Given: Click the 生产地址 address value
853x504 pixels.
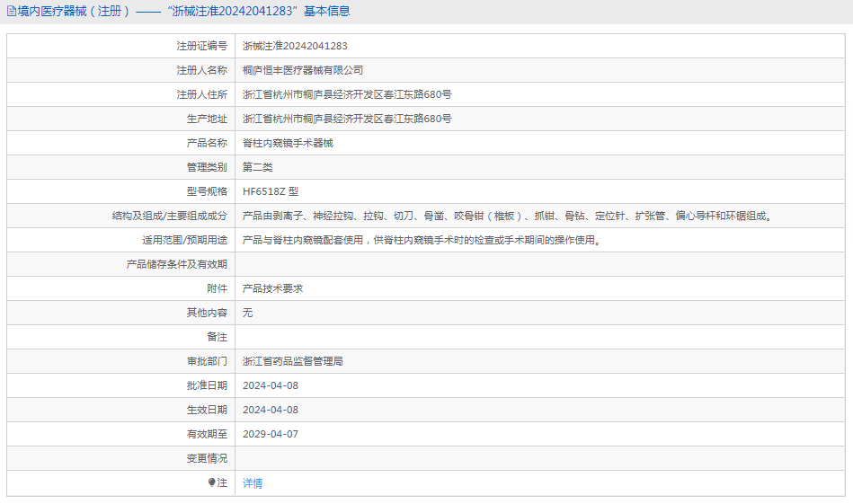Looking at the screenshot, I should [347, 119].
